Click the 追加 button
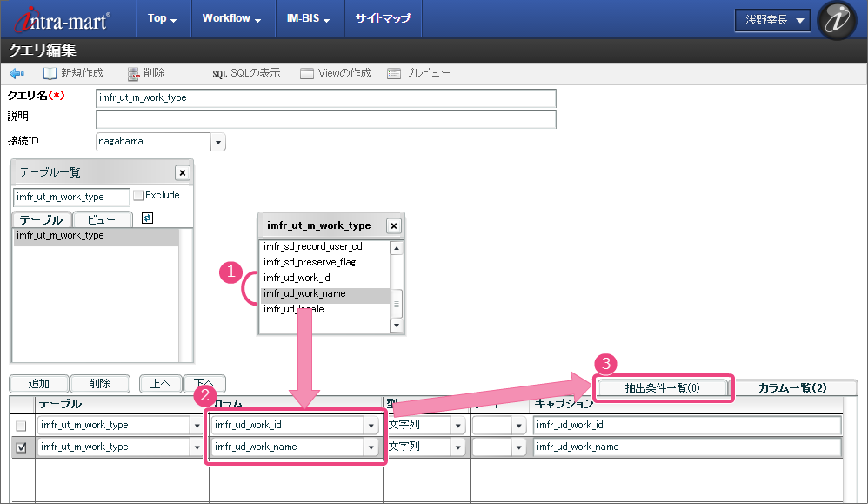The image size is (868, 504). (x=39, y=384)
